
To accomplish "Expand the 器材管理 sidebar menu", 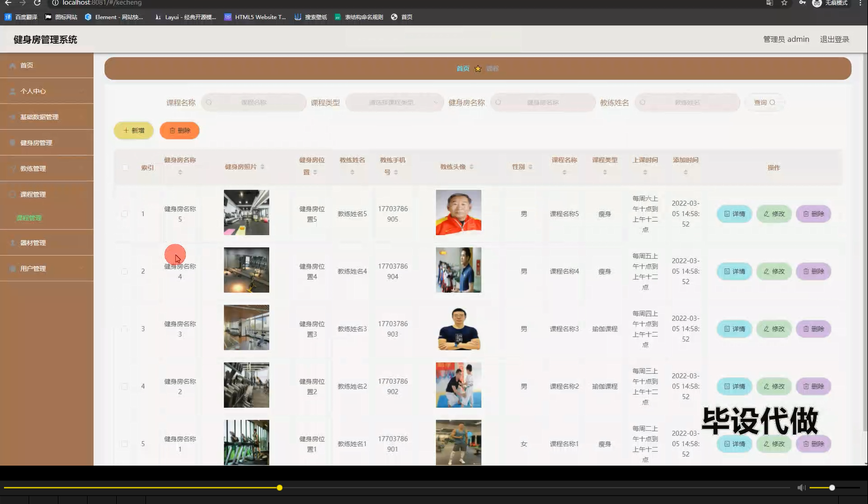I will [46, 243].
